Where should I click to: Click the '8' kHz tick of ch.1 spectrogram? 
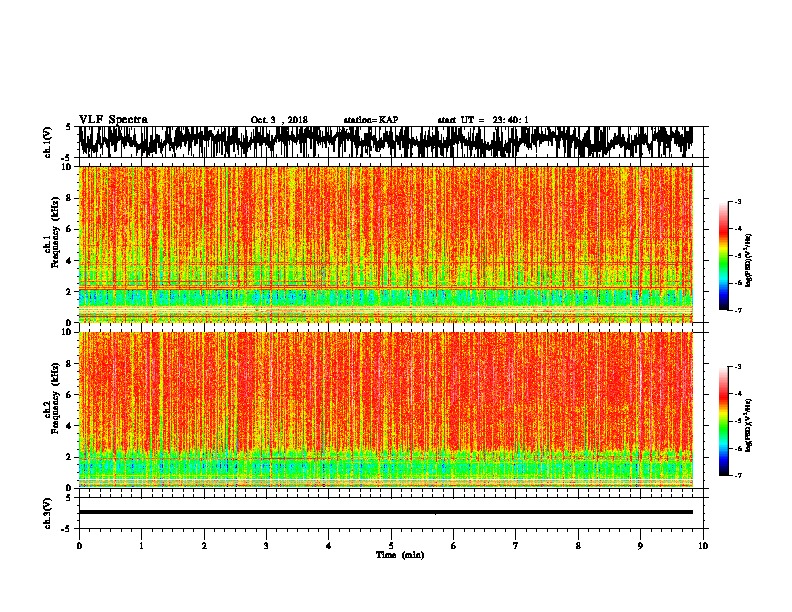[69, 198]
